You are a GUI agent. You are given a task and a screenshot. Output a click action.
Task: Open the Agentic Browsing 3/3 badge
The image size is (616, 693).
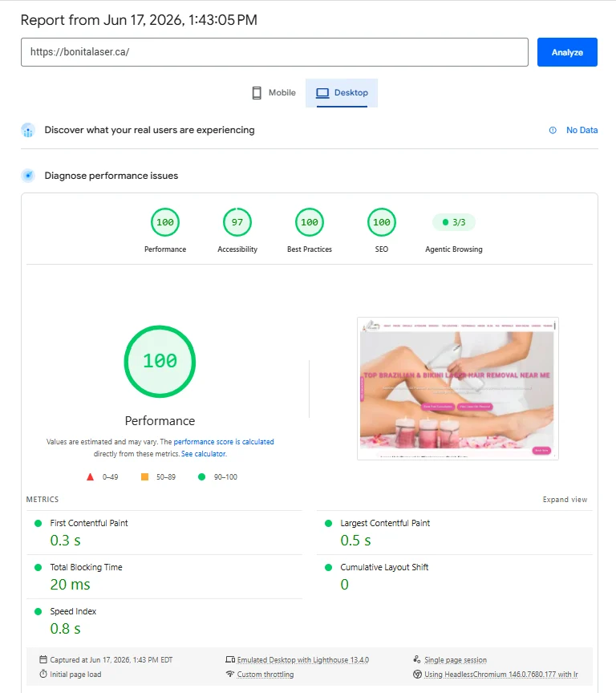(x=454, y=222)
